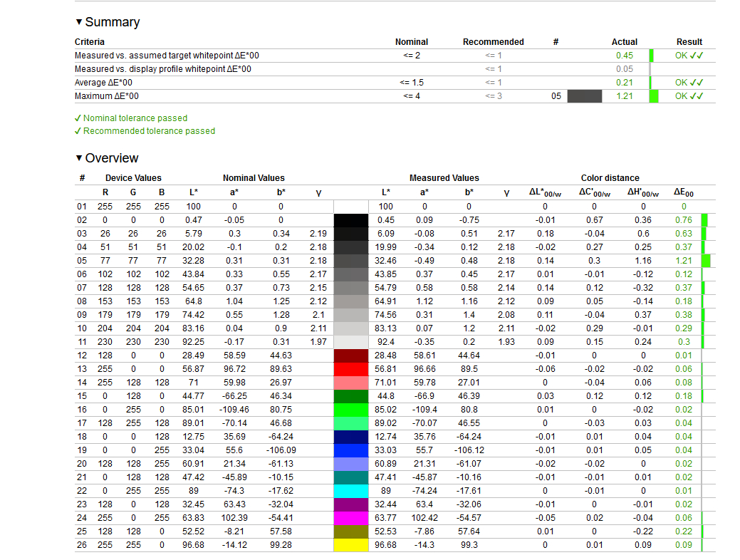This screenshot has width=740, height=560.
Task: Click row number 01 in Overview
Action: point(82,207)
